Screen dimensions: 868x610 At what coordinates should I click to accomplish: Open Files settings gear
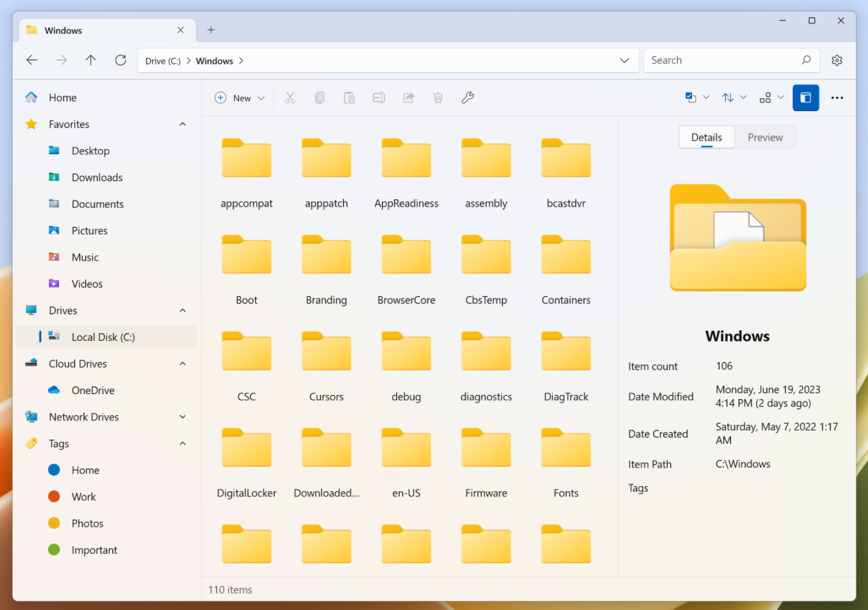837,60
